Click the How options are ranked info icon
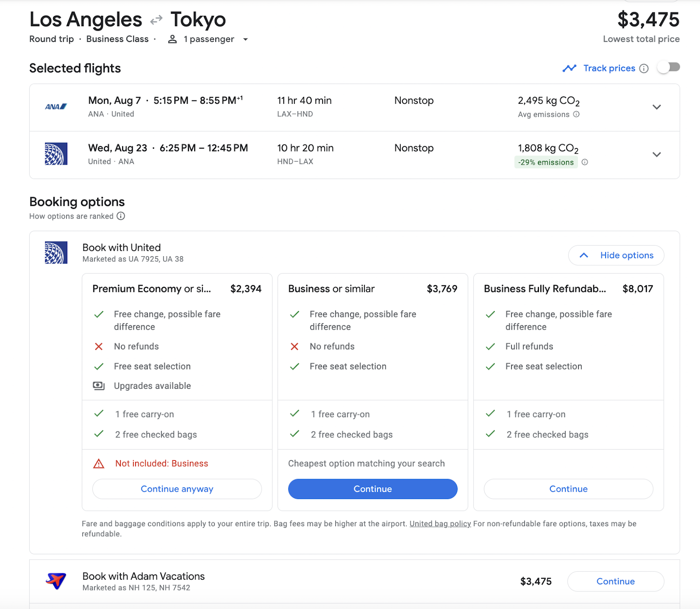 tap(121, 216)
